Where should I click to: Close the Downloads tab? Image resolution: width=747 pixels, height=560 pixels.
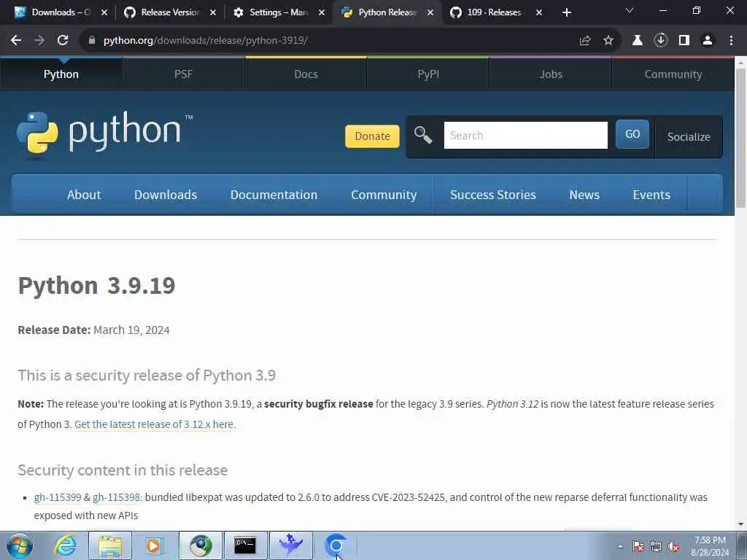click(x=104, y=13)
